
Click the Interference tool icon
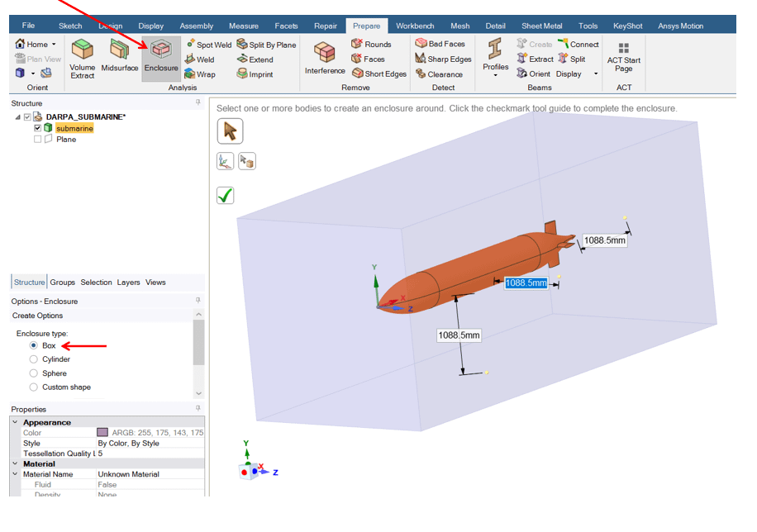[x=324, y=57]
